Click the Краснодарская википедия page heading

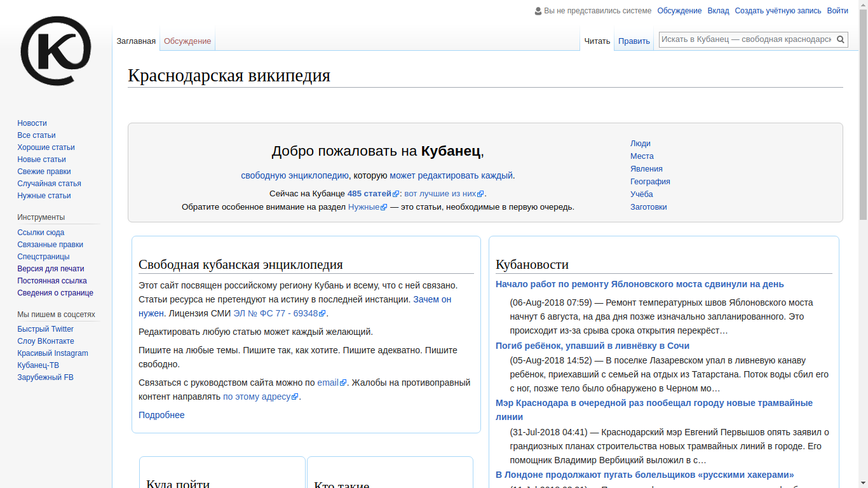pos(229,76)
